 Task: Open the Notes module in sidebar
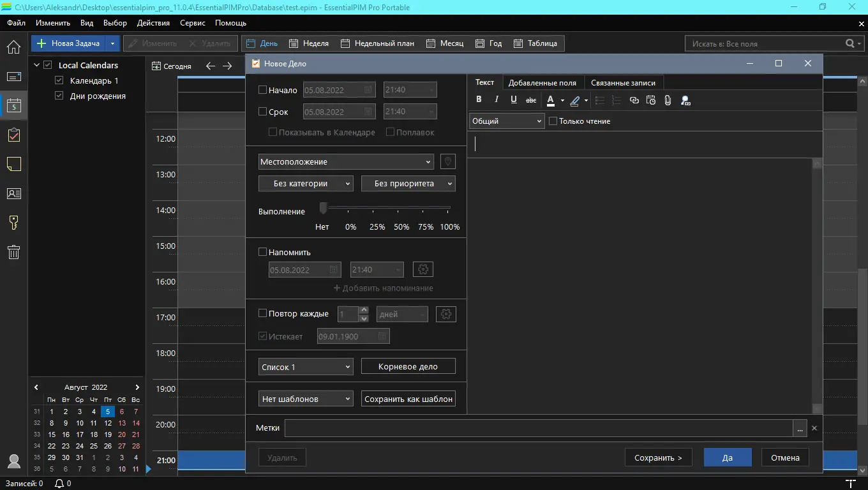click(x=13, y=164)
